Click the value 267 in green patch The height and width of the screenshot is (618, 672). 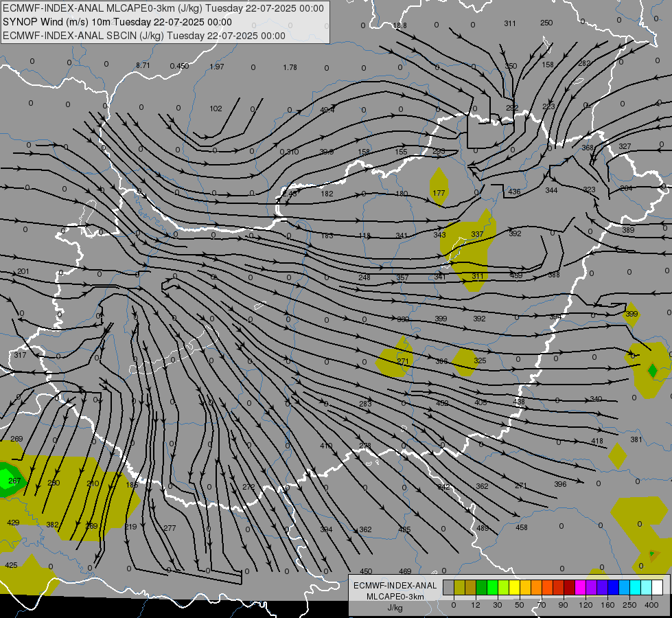(x=14, y=481)
